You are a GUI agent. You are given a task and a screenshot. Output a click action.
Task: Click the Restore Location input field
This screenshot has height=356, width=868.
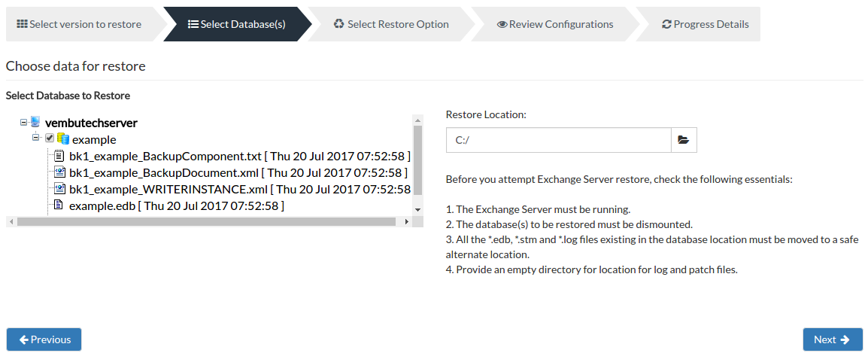pyautogui.click(x=559, y=140)
